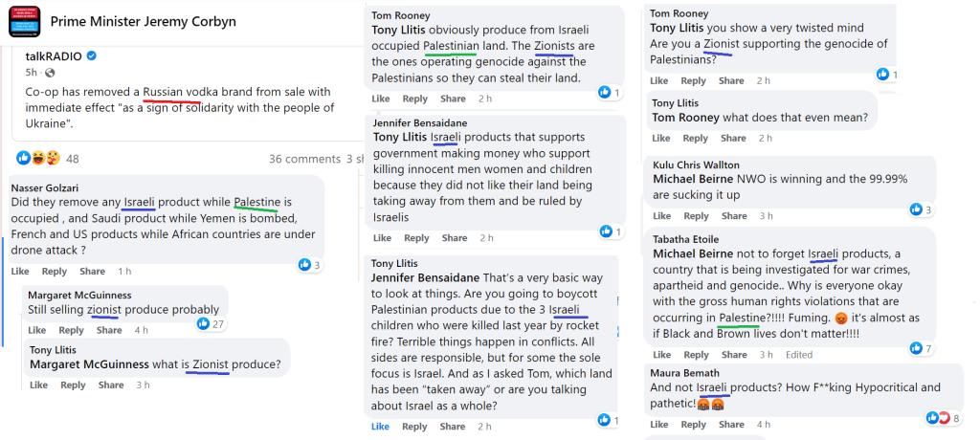Image resolution: width=980 pixels, height=440 pixels.
Task: Expand the 36 comments list
Action: click(304, 159)
